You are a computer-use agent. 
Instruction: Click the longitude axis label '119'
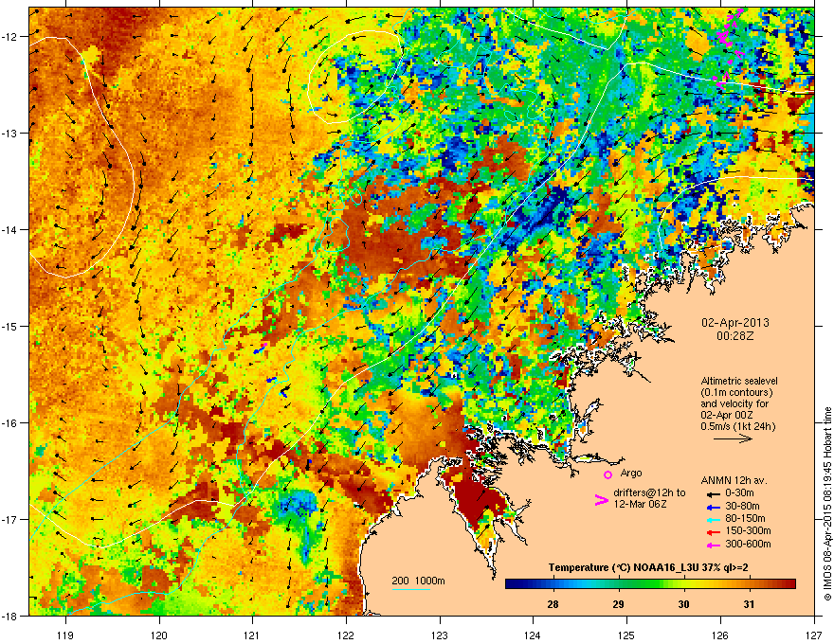(x=65, y=635)
